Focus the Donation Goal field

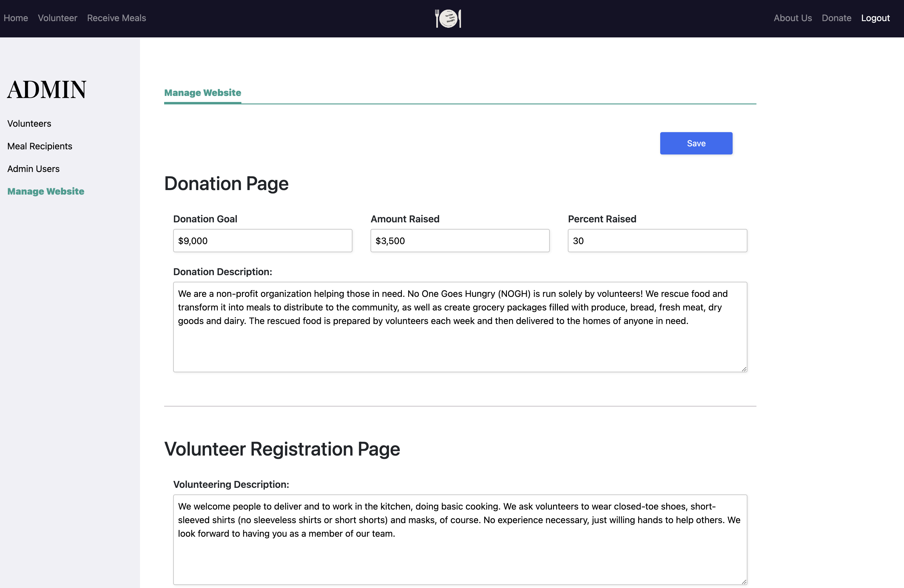pyautogui.click(x=263, y=240)
